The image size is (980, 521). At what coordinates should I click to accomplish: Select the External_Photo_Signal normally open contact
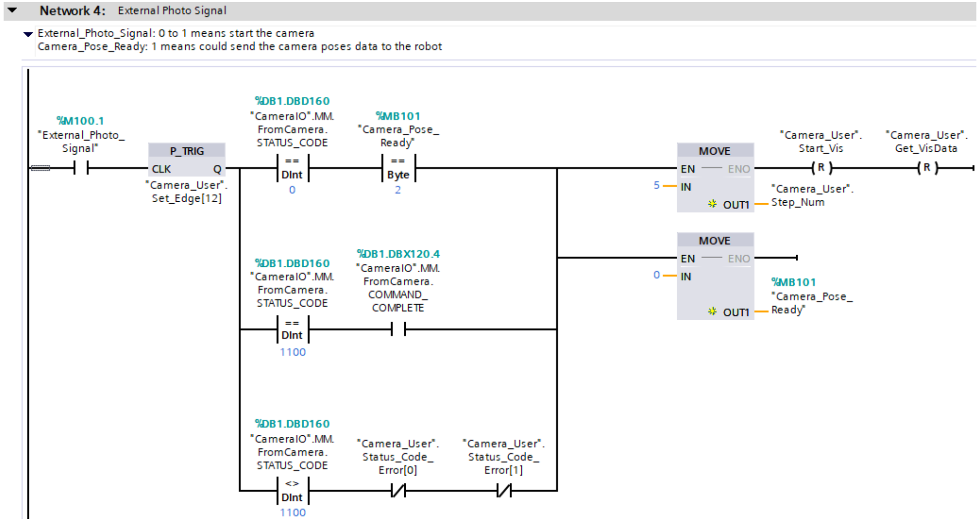[81, 168]
